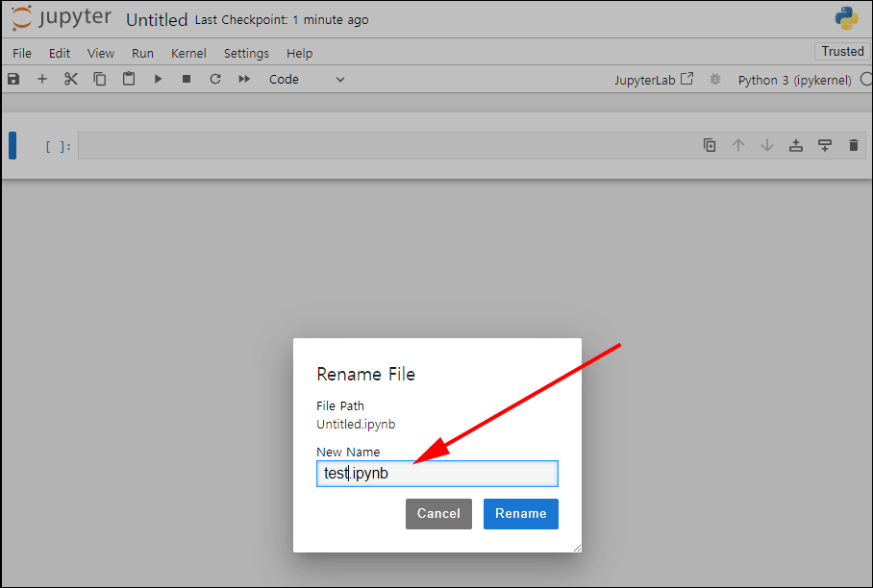Restart the kernel circular arrow icon
The image size is (873, 588).
[215, 79]
